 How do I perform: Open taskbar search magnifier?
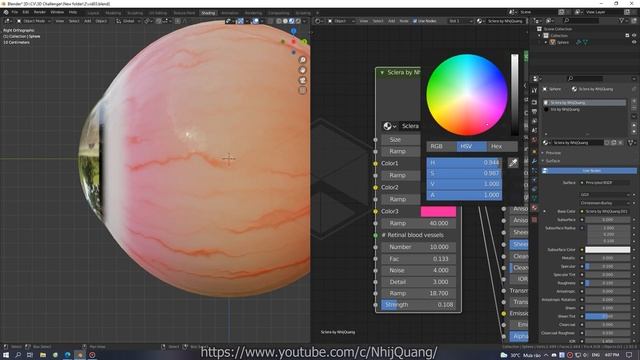tap(18, 355)
